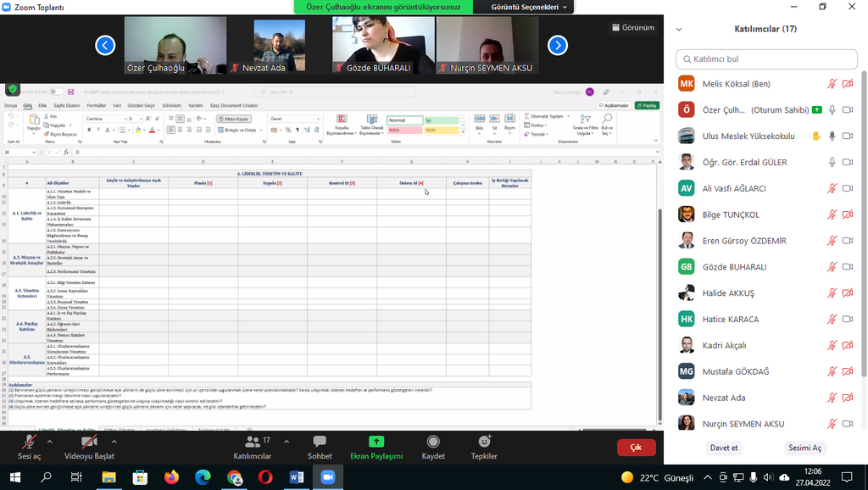This screenshot has width=868, height=490.
Task: Collapse the Katılımcılar panel with the chevron
Action: point(678,29)
